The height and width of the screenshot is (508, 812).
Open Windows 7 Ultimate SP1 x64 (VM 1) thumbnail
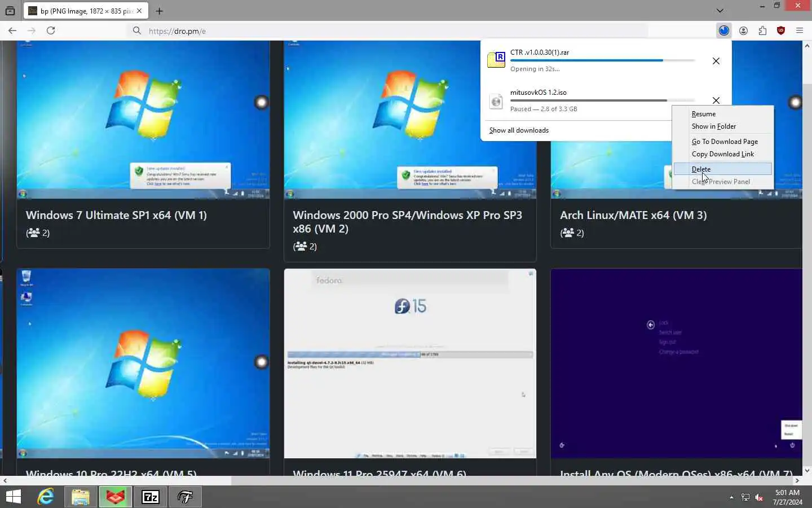(143, 119)
